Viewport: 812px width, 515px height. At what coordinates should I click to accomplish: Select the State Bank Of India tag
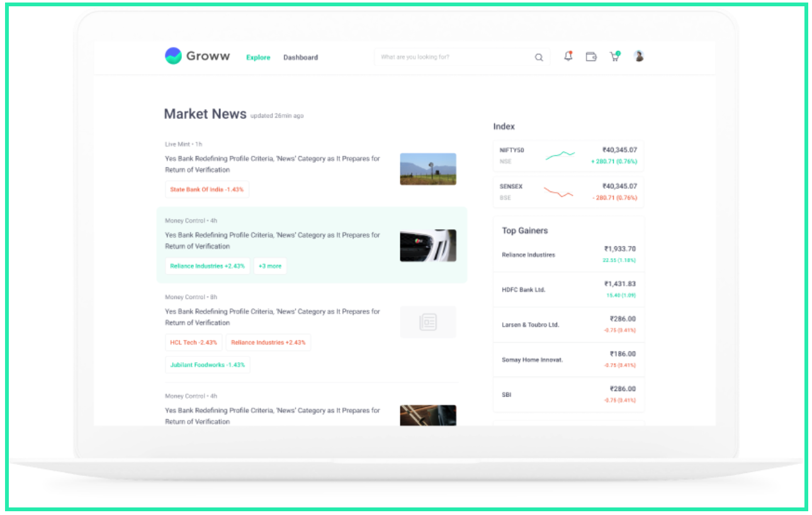coord(207,190)
